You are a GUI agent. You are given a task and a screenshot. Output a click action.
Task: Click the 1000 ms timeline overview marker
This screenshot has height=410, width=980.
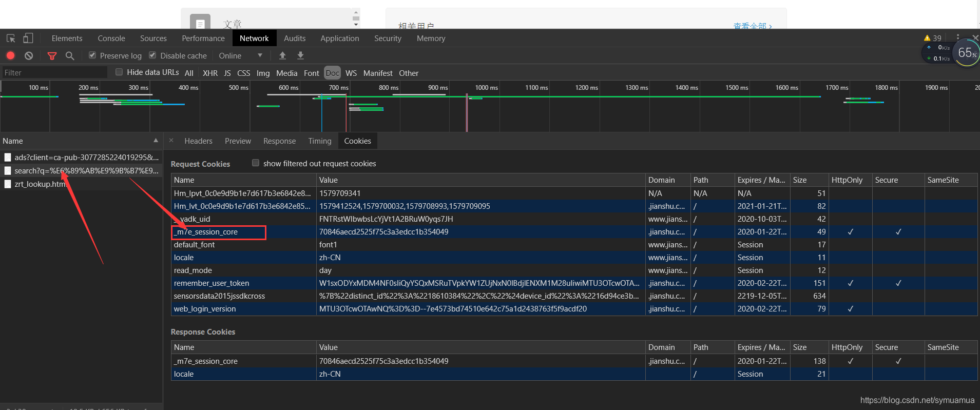coord(486,88)
